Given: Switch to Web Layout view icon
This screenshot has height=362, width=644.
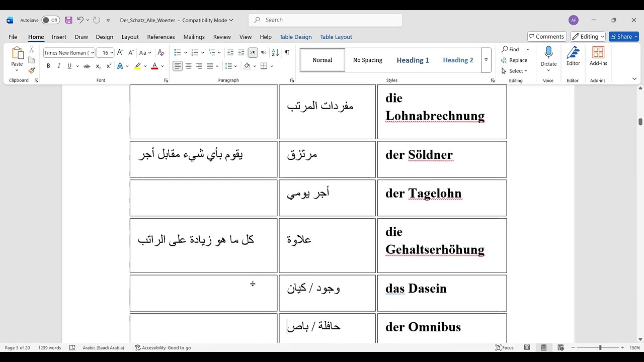Looking at the screenshot, I should [560, 347].
